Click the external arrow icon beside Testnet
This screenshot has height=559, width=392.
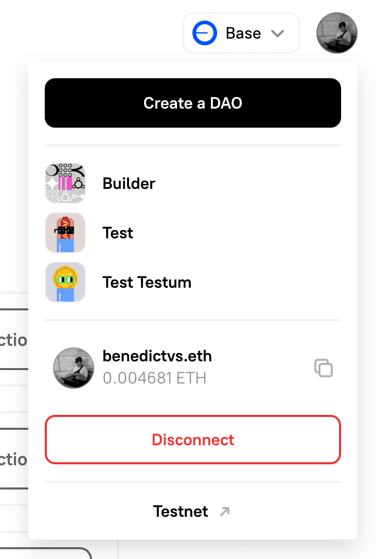pyautogui.click(x=224, y=512)
